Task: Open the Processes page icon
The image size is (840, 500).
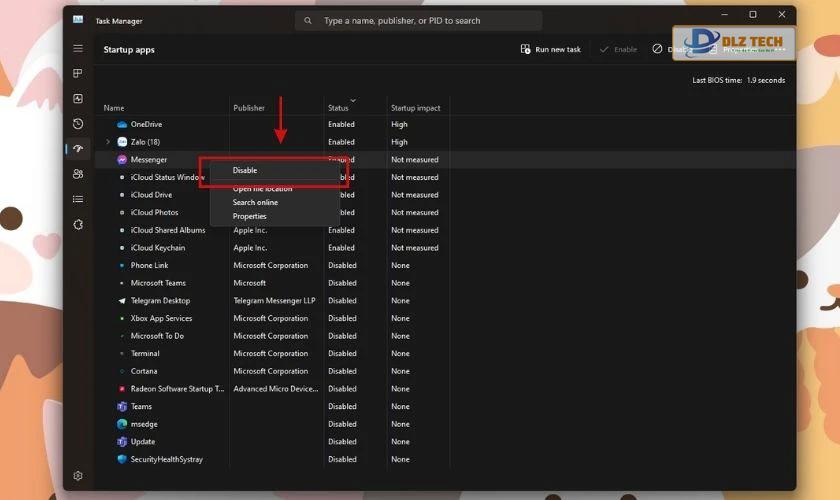Action: (78, 73)
